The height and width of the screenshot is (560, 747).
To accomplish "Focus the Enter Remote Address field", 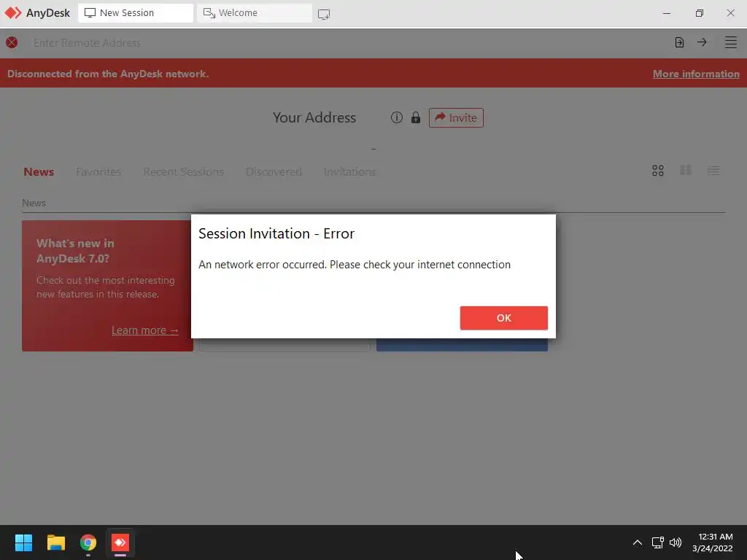I will coord(348,43).
